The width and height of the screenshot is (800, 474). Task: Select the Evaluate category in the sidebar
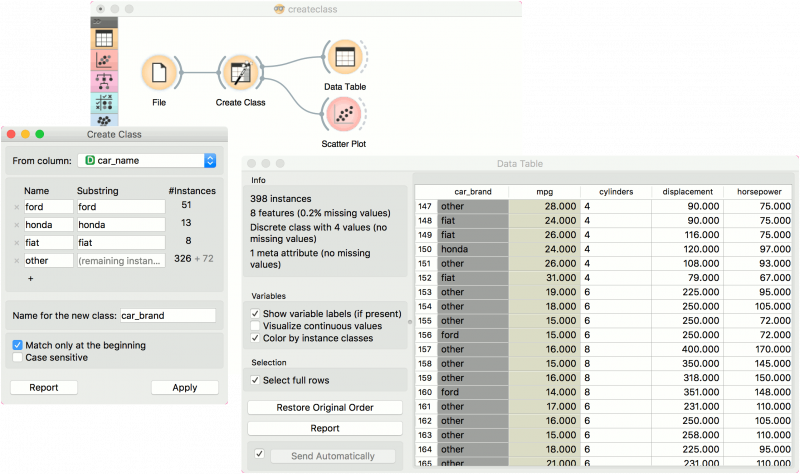coord(102,102)
